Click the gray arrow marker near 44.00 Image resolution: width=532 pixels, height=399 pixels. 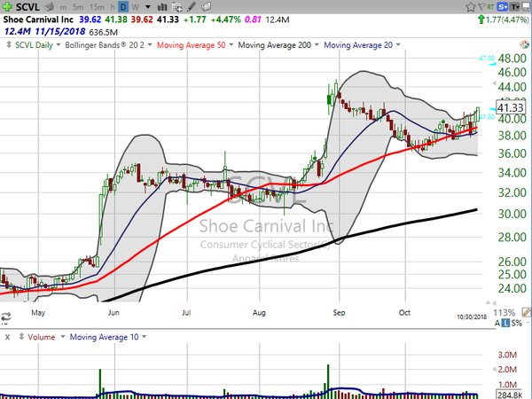(495, 82)
